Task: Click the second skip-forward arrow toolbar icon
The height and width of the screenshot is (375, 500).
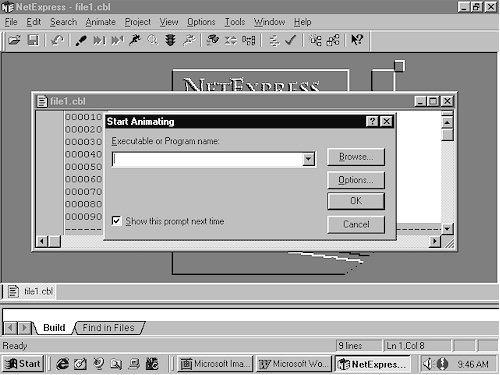Action: 117,40
